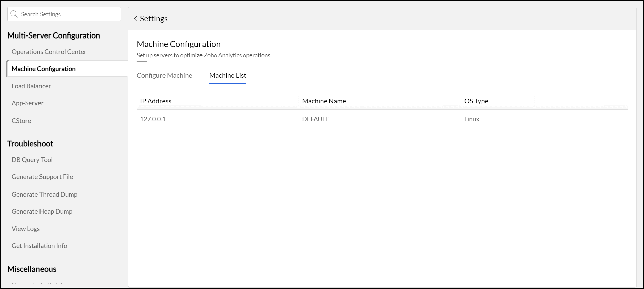Choose Generate Thread Dump

click(45, 194)
